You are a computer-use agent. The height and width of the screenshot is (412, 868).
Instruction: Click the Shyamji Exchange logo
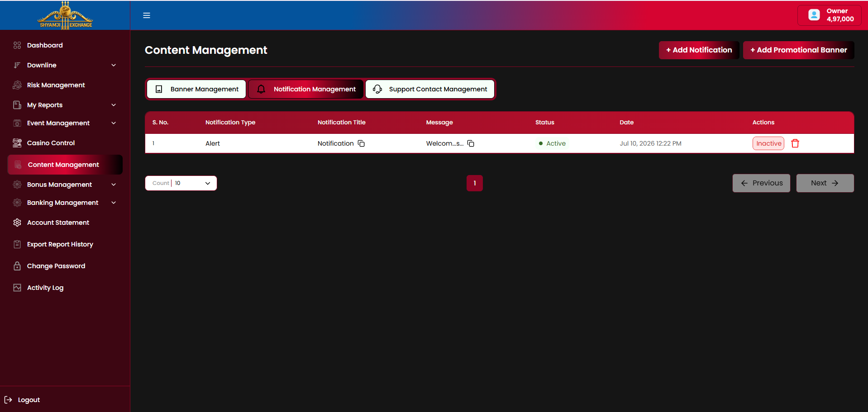[65, 15]
